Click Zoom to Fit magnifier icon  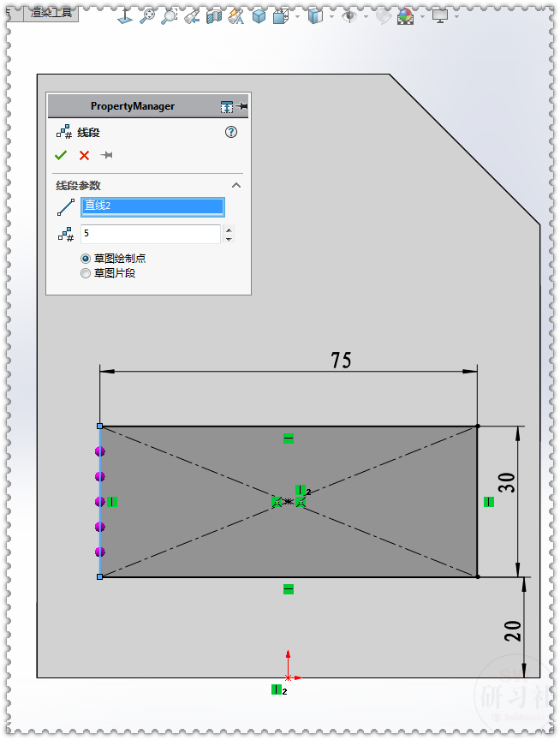[147, 16]
